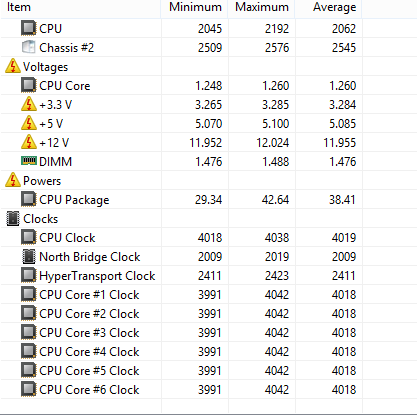Select the DIMM row label

click(x=55, y=161)
